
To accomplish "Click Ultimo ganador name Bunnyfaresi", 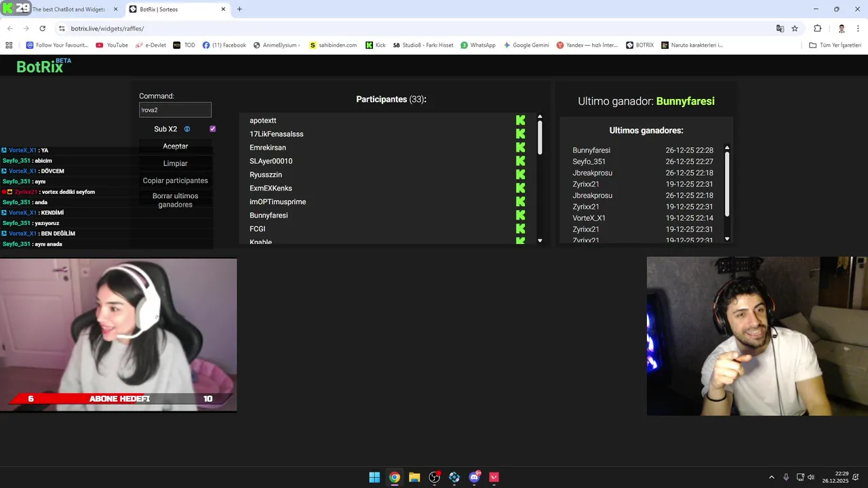I will point(686,101).
